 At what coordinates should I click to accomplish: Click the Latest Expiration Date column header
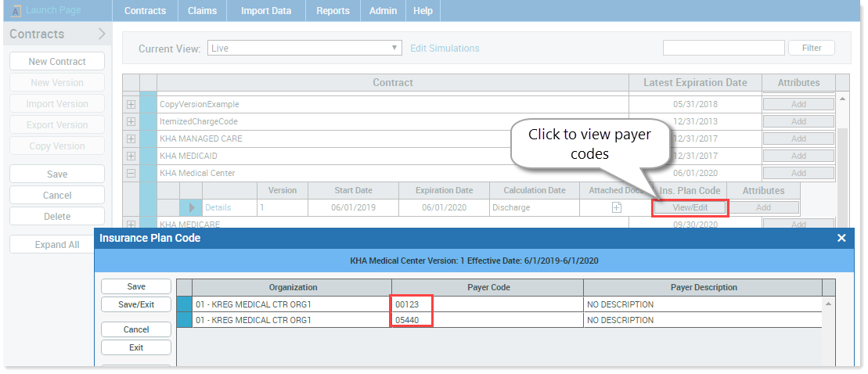tap(695, 82)
